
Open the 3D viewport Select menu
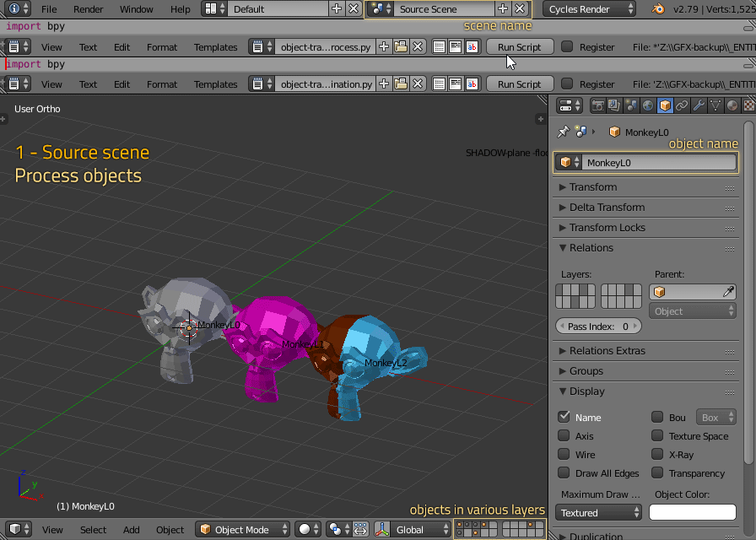(93, 529)
